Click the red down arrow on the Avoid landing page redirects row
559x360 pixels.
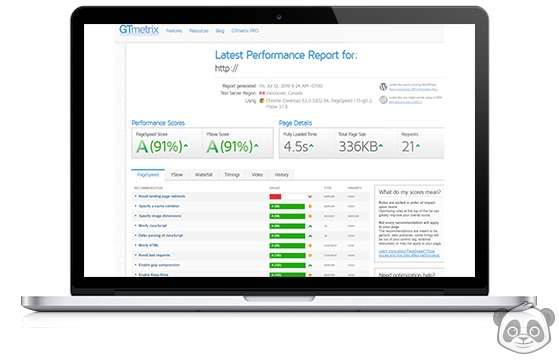click(x=310, y=196)
